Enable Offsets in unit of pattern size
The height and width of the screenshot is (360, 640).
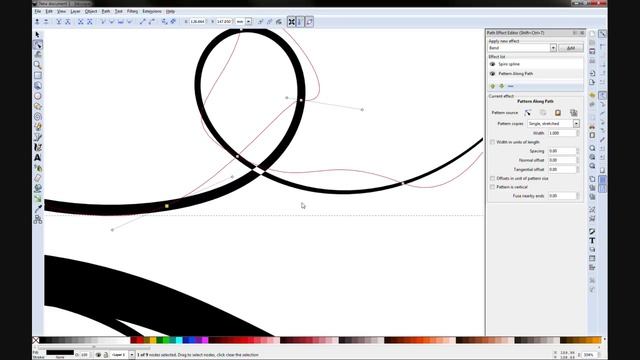[492, 178]
